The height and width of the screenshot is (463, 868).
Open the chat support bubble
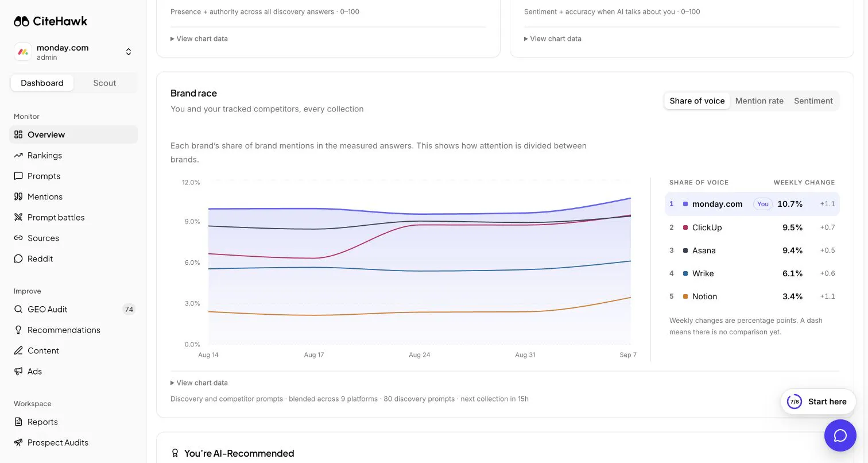[x=840, y=435]
